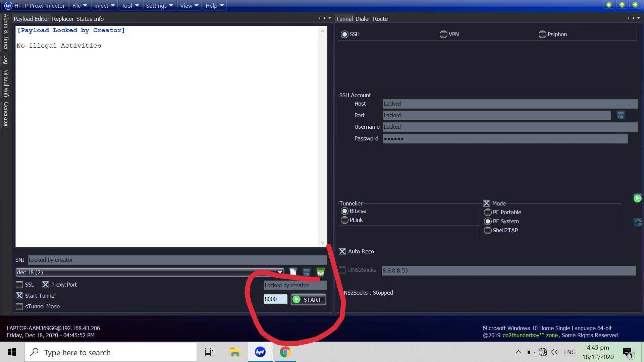644x362 pixels.
Task: Open the Virtual Wifi side tab
Action: [x=6, y=83]
